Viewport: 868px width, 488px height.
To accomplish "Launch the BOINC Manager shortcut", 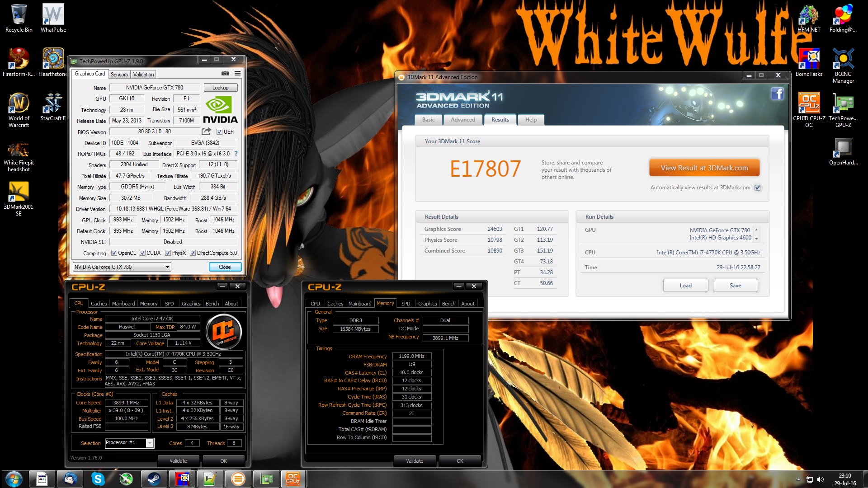I will tap(843, 66).
